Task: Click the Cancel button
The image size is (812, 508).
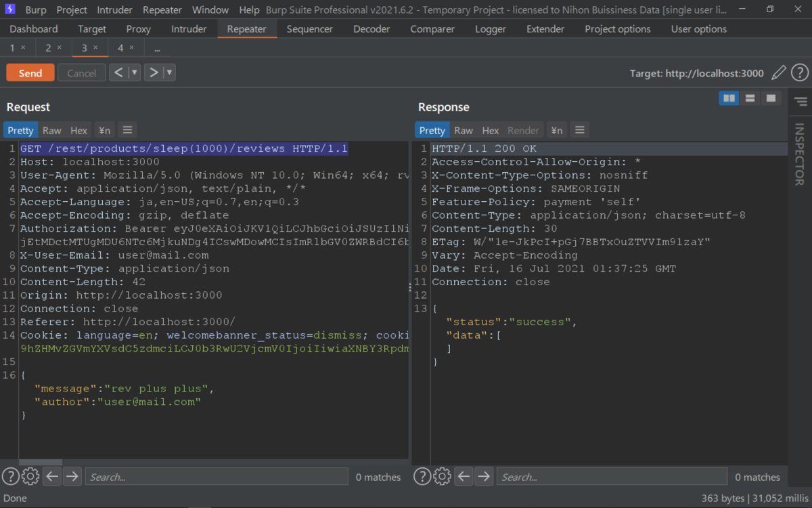Action: (x=82, y=73)
